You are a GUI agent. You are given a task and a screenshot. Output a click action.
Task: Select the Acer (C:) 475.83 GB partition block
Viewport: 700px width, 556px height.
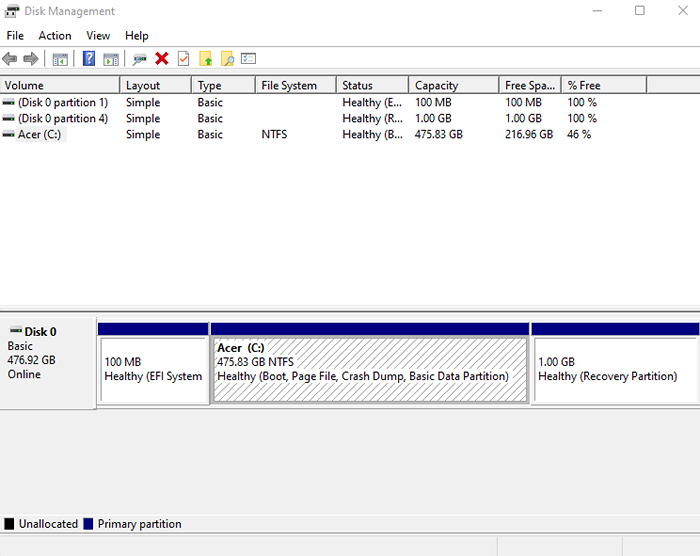[x=370, y=370]
